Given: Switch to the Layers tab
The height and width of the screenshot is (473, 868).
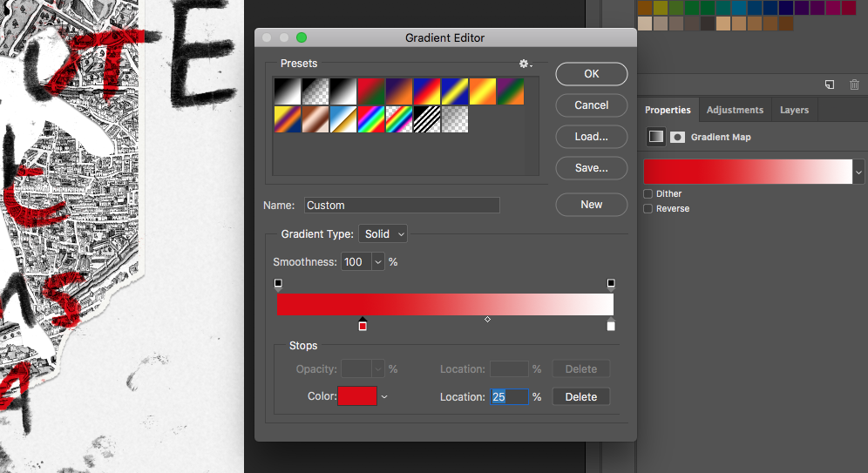Looking at the screenshot, I should tap(794, 110).
